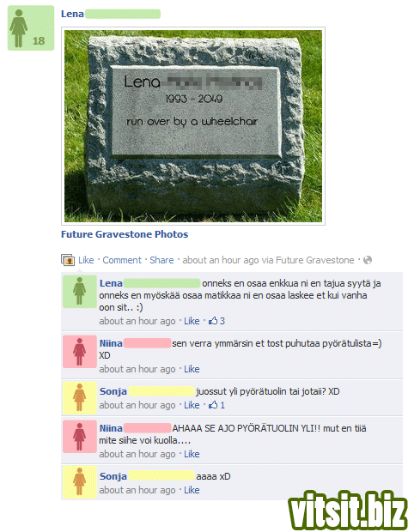Like Lena's comment about enkkua
Image resolution: width=408 pixels, height=532 pixels.
pos(192,321)
